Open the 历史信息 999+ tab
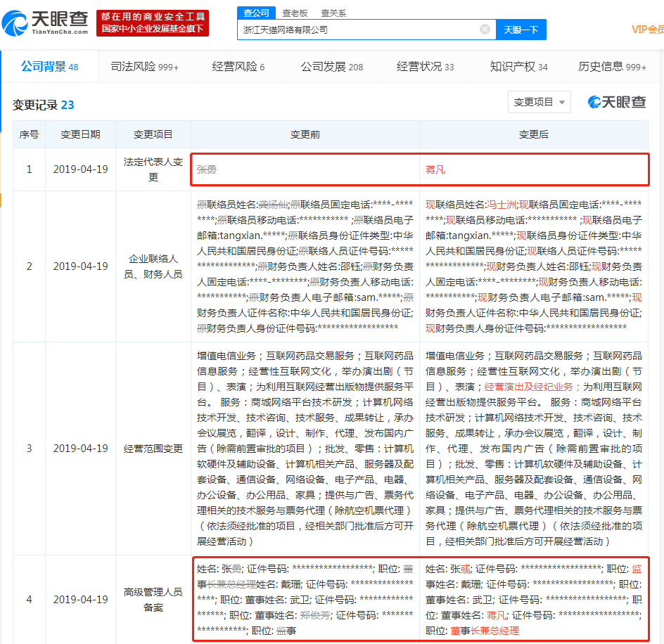The width and height of the screenshot is (664, 644). (613, 67)
